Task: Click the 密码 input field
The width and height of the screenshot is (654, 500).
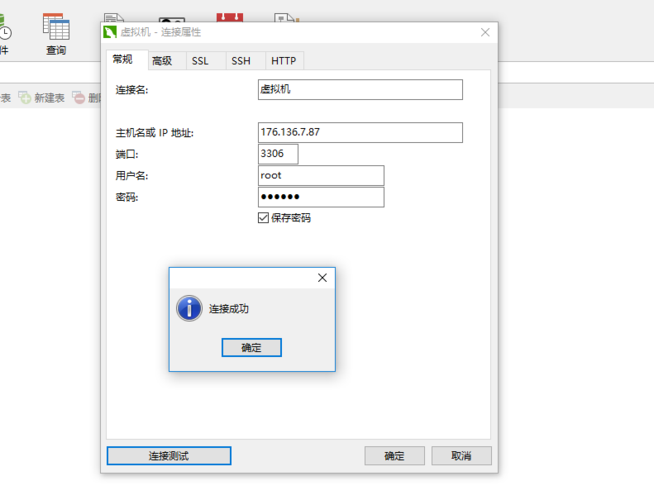Action: (x=321, y=197)
